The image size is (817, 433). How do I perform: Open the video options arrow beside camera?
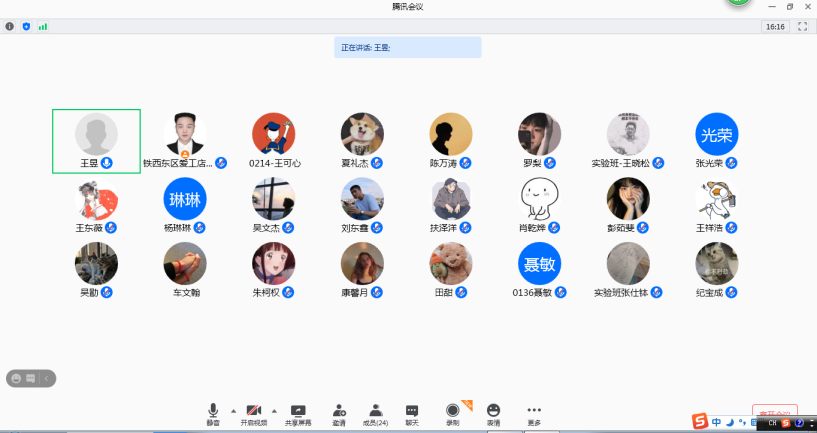pos(274,410)
